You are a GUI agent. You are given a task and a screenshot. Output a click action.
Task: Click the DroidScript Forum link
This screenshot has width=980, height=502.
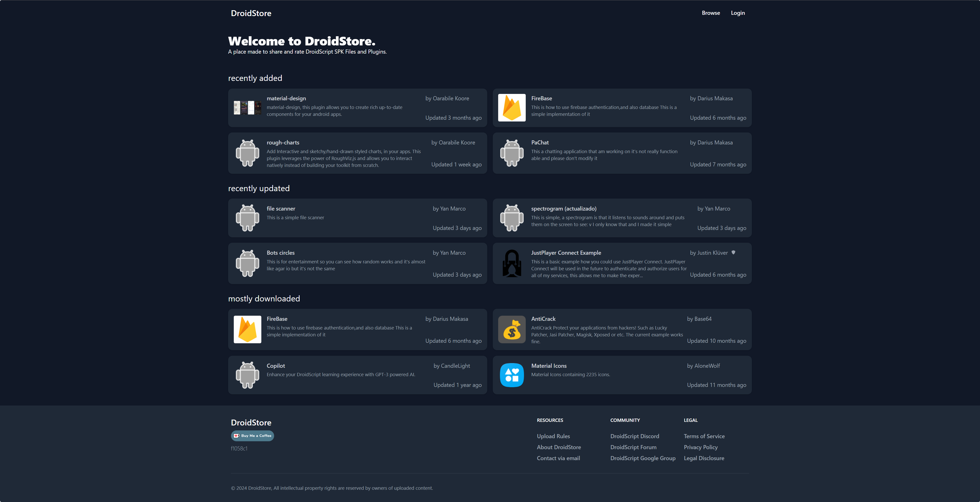pyautogui.click(x=633, y=447)
